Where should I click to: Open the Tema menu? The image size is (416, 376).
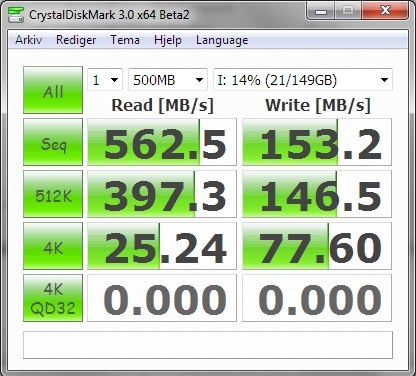(x=125, y=40)
